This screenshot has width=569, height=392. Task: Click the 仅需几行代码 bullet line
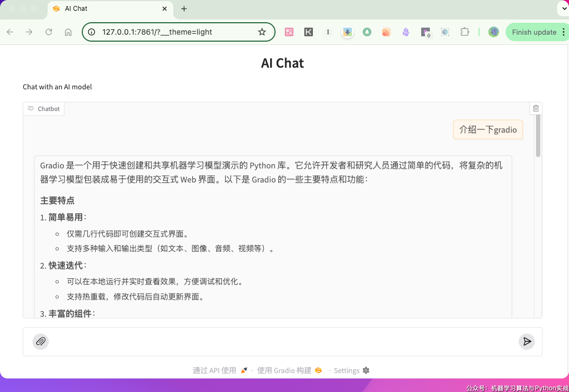point(128,234)
